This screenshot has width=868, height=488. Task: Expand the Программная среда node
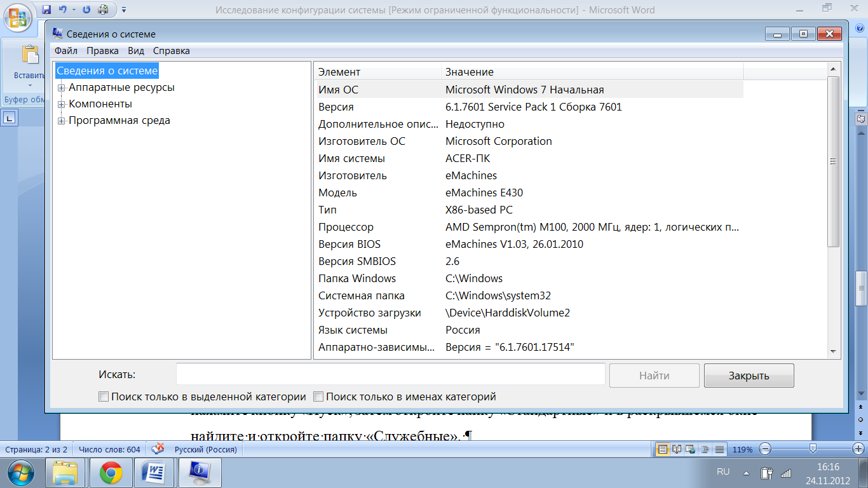click(x=62, y=121)
